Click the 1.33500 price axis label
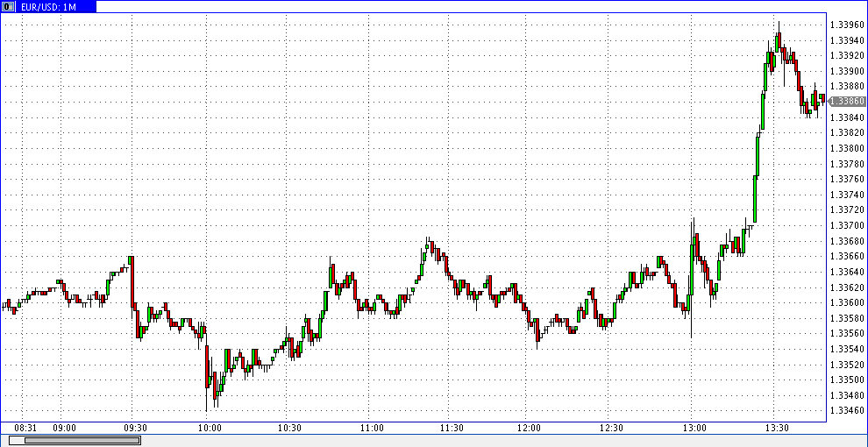 click(848, 380)
